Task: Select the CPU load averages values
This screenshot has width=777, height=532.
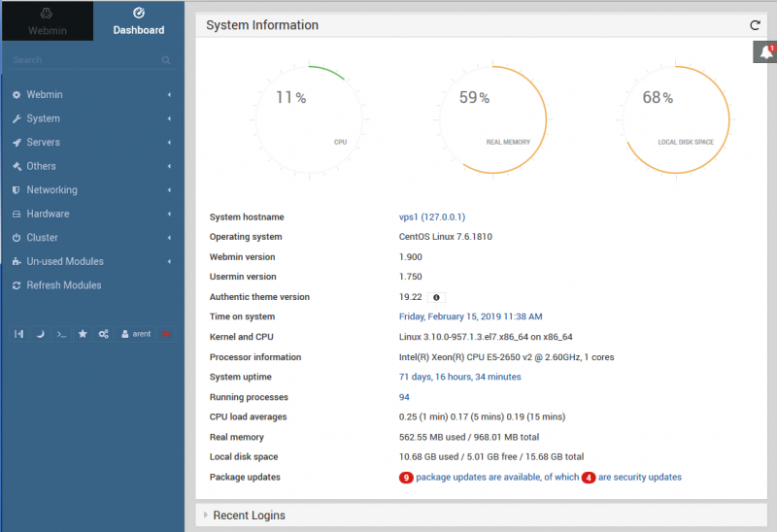Action: (x=482, y=417)
